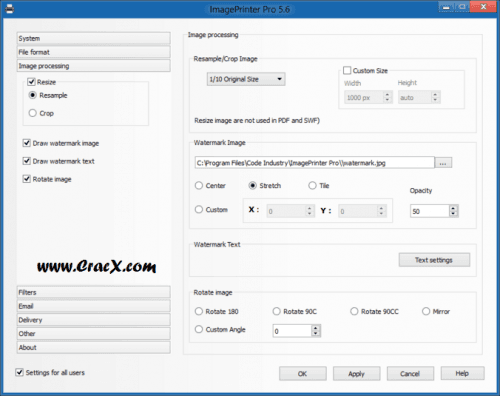Viewport: 500px width, 396px height.
Task: Open the Filters section
Action: point(94,292)
